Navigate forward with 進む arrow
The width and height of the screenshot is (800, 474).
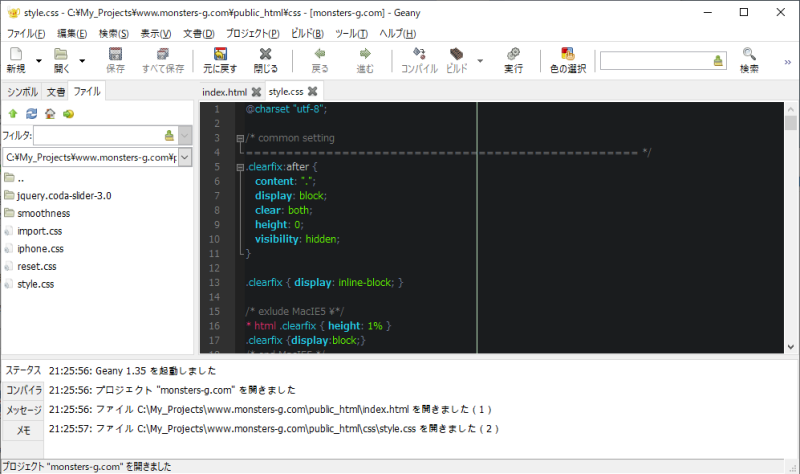point(365,60)
